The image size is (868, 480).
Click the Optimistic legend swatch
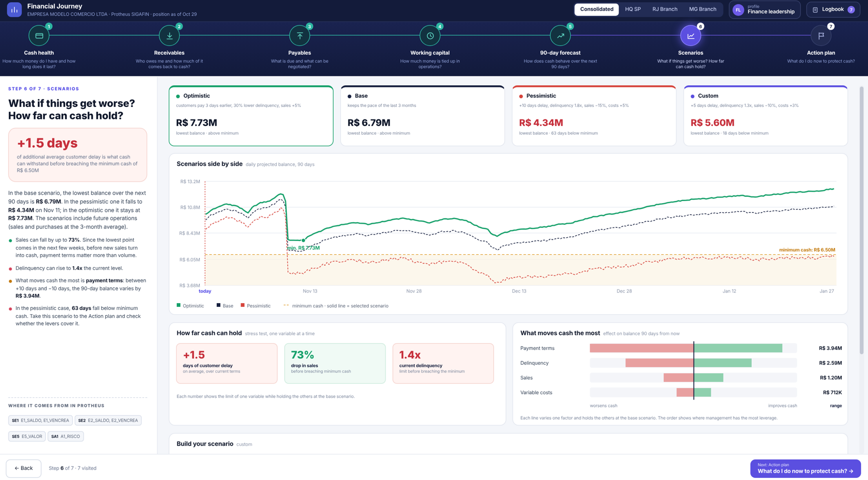(x=179, y=305)
